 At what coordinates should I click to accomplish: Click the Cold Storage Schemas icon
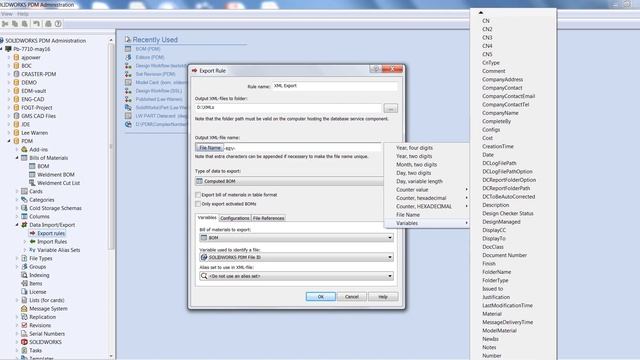[24, 208]
